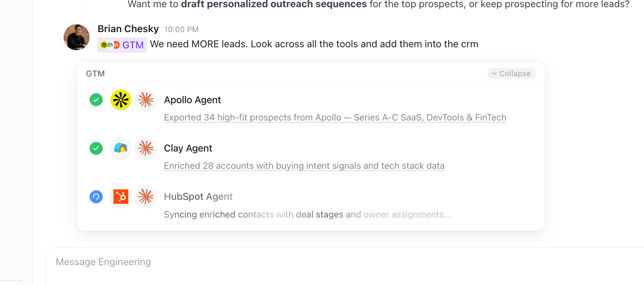The height and width of the screenshot is (285, 644).
Task: Click Clay Agent's green completion checkmark
Action: click(96, 148)
